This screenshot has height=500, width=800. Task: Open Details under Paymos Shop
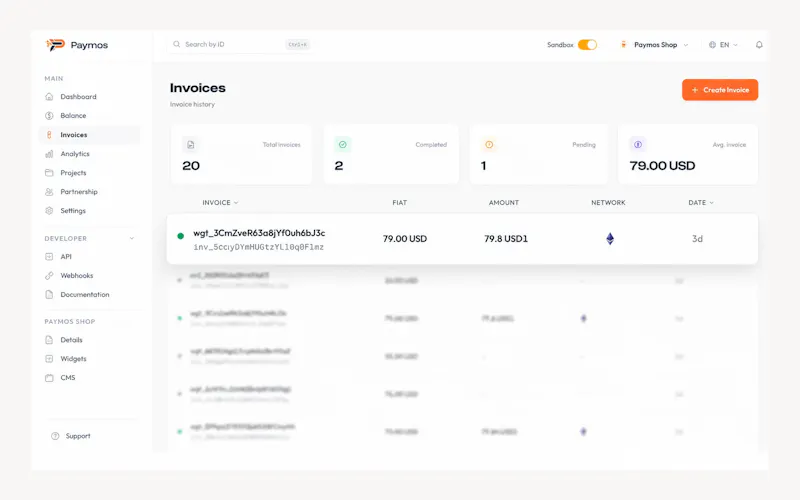[89, 340]
